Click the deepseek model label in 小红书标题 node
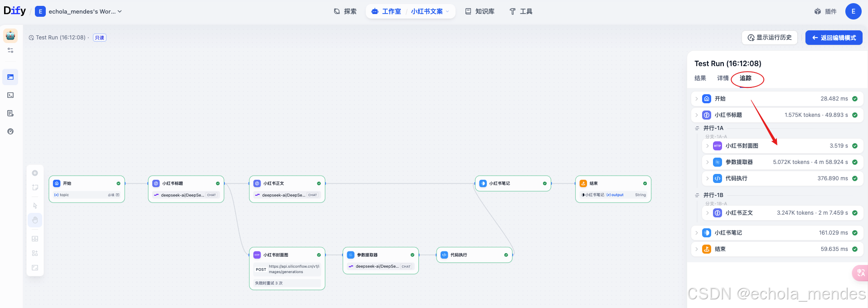The image size is (868, 308). [183, 195]
